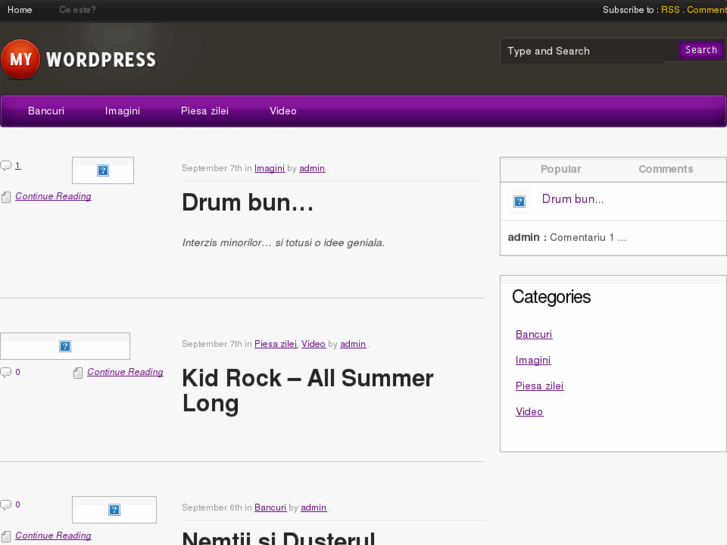
Task: Open the Drum bun post thumbnail image
Action: (103, 171)
